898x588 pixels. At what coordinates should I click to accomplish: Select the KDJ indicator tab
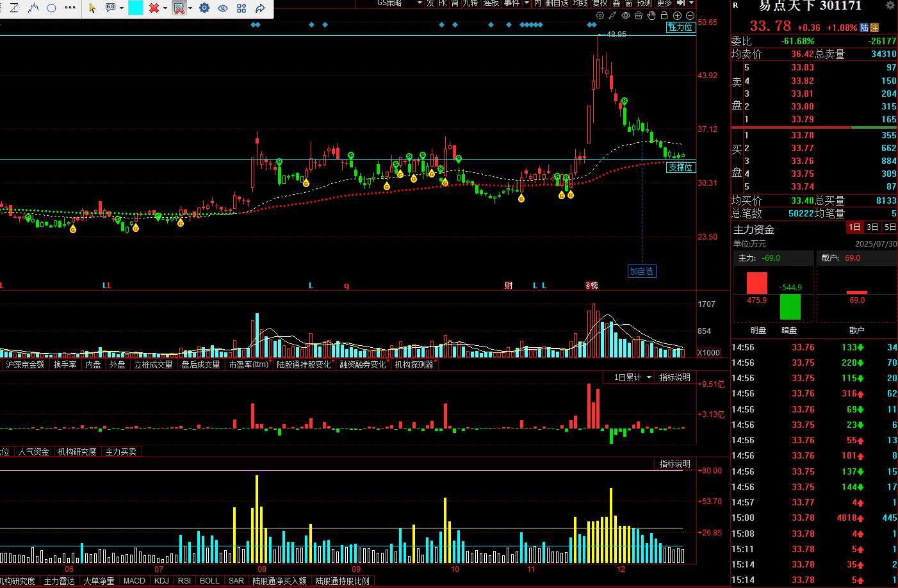(x=161, y=581)
